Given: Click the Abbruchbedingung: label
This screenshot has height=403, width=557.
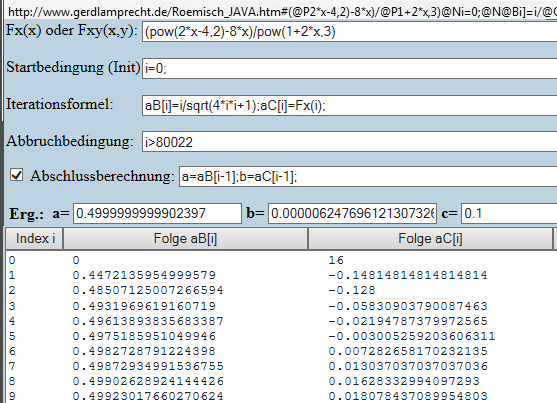Looking at the screenshot, I should (x=70, y=141).
